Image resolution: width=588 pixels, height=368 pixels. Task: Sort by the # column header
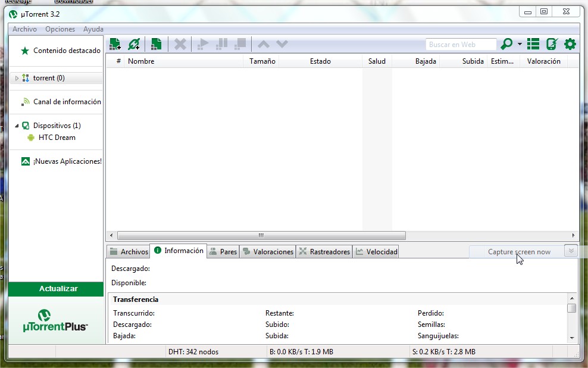(118, 61)
